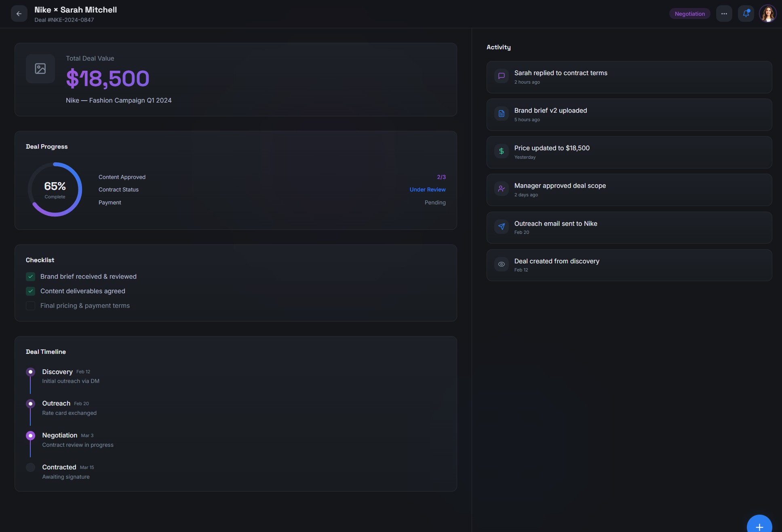The image size is (782, 532).
Task: Click the paper plane icon for outreach email
Action: pyautogui.click(x=501, y=227)
